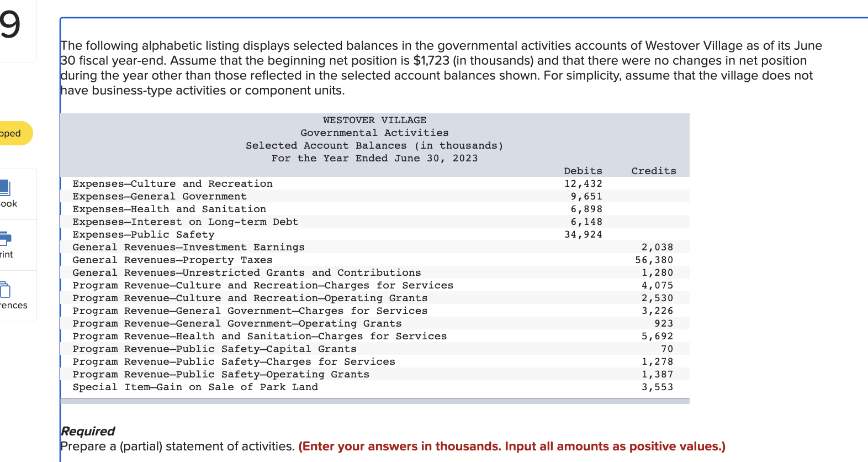The width and height of the screenshot is (868, 462).
Task: Click the Debits column header
Action: pyautogui.click(x=583, y=171)
